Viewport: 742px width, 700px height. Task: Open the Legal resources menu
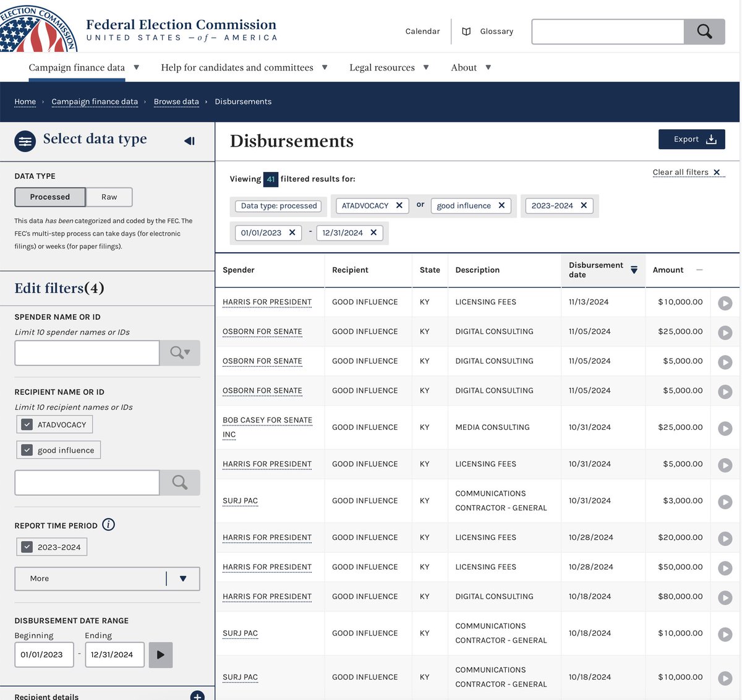(x=389, y=67)
